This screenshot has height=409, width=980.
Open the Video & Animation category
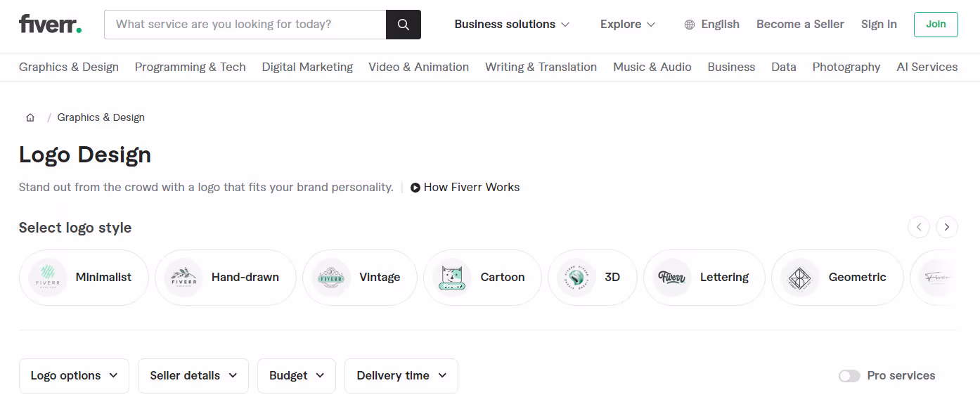point(419,67)
